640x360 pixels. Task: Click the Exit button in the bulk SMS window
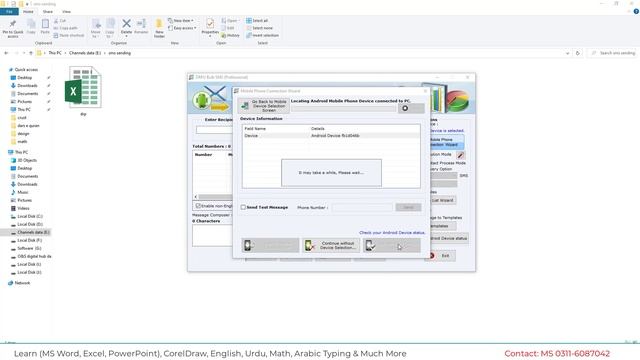(x=441, y=256)
